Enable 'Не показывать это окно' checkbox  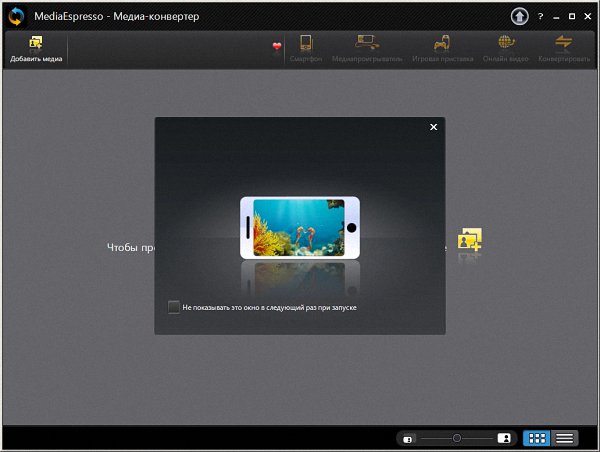(x=174, y=307)
